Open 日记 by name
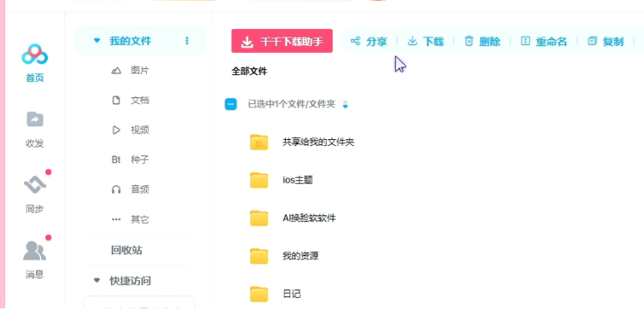 292,294
